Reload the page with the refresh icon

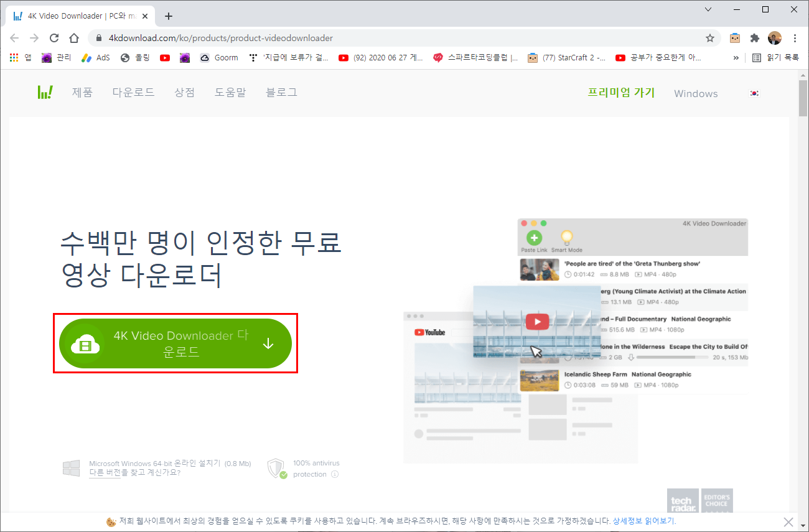[54, 38]
